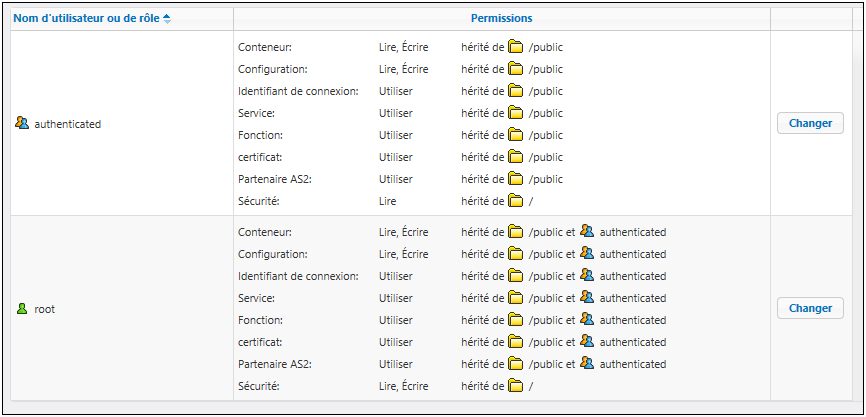Click folder icon in root certificat row
Viewport: 866px width, 417px height.
coord(516,342)
